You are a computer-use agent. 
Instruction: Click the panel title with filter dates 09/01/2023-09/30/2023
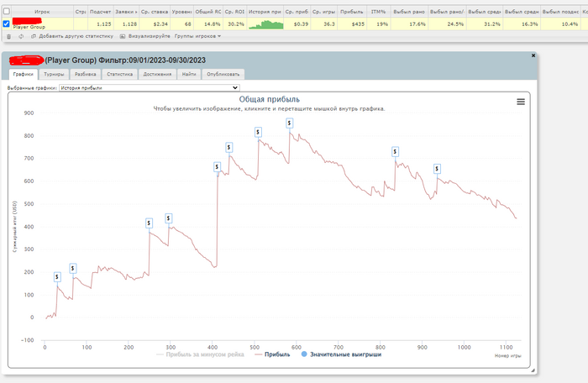pyautogui.click(x=125, y=60)
